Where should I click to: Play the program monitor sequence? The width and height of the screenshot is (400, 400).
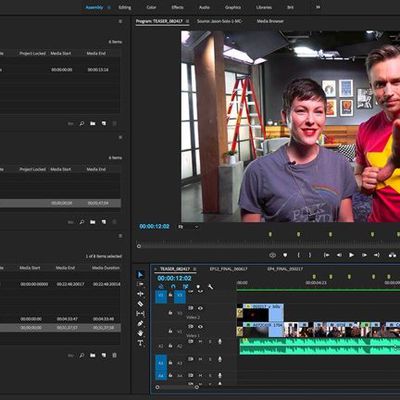tap(351, 255)
